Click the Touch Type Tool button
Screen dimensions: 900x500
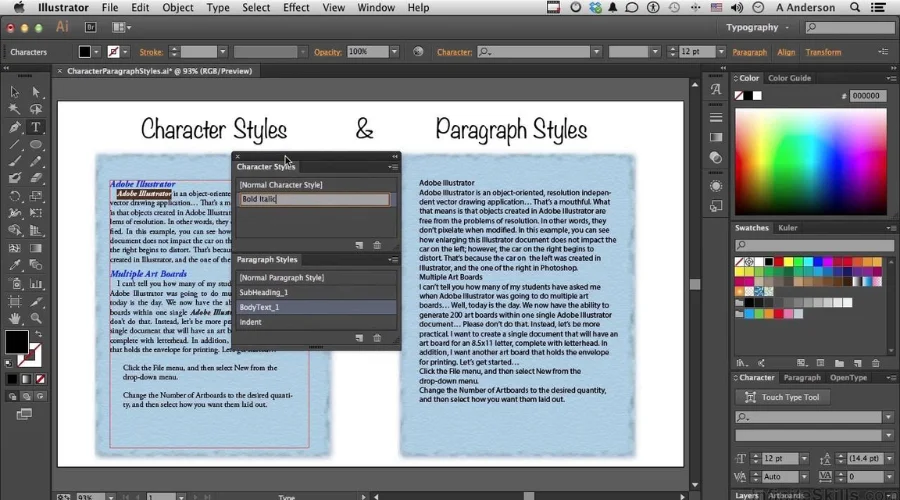790,397
